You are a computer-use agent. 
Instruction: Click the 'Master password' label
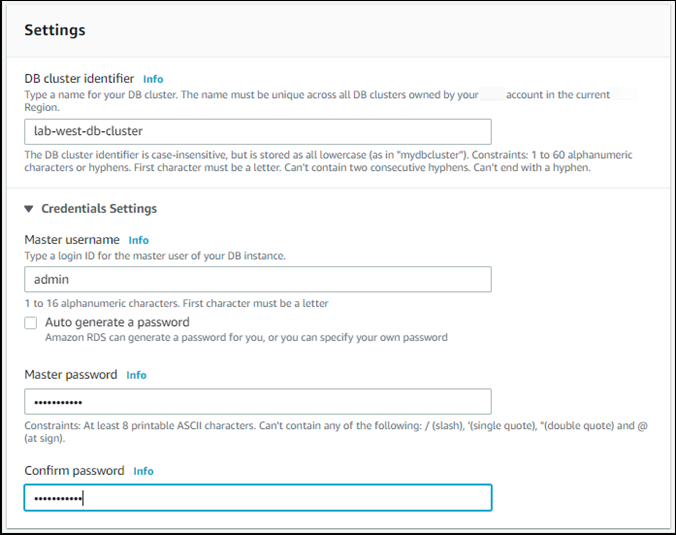tap(70, 375)
